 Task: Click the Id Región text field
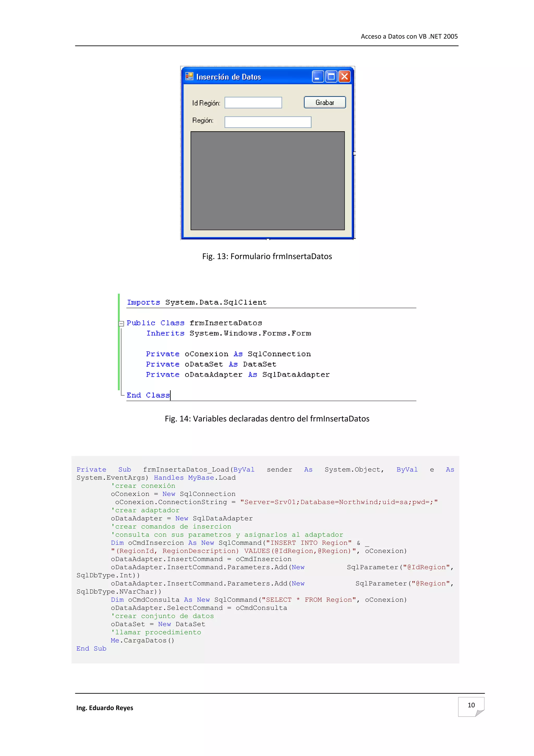[x=253, y=103]
